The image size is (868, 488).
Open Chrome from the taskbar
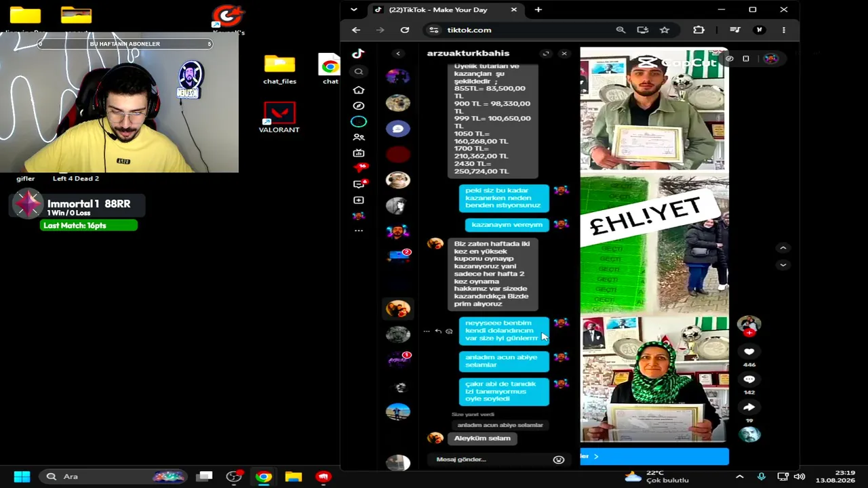click(x=264, y=476)
